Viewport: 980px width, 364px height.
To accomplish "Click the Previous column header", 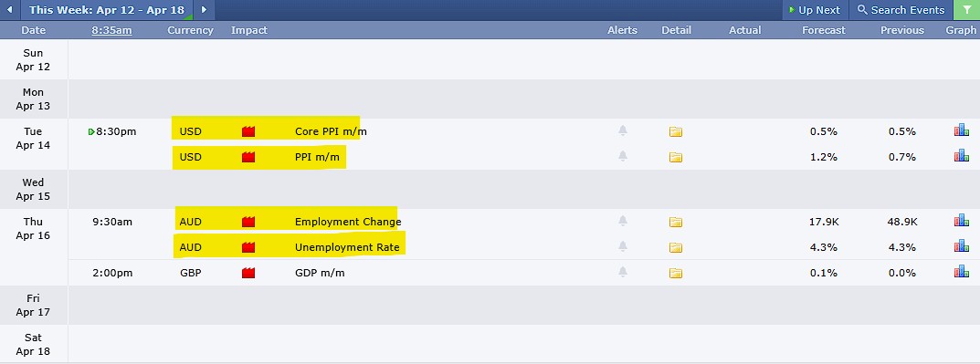I will [901, 30].
